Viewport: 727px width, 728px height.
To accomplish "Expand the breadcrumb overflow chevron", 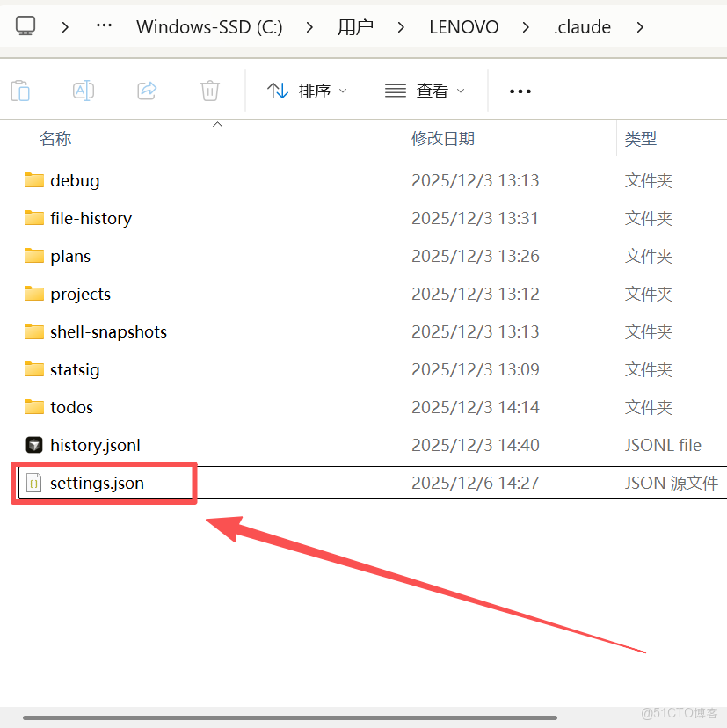I will tap(104, 26).
